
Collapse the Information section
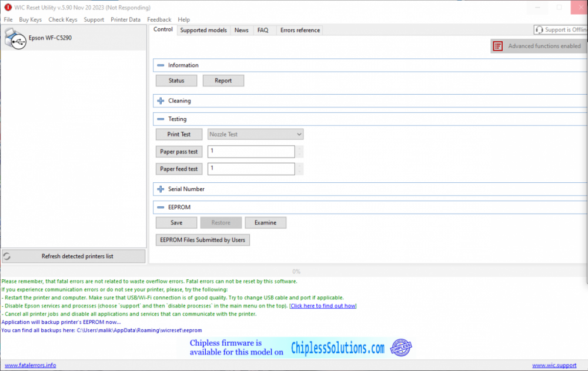tap(161, 65)
